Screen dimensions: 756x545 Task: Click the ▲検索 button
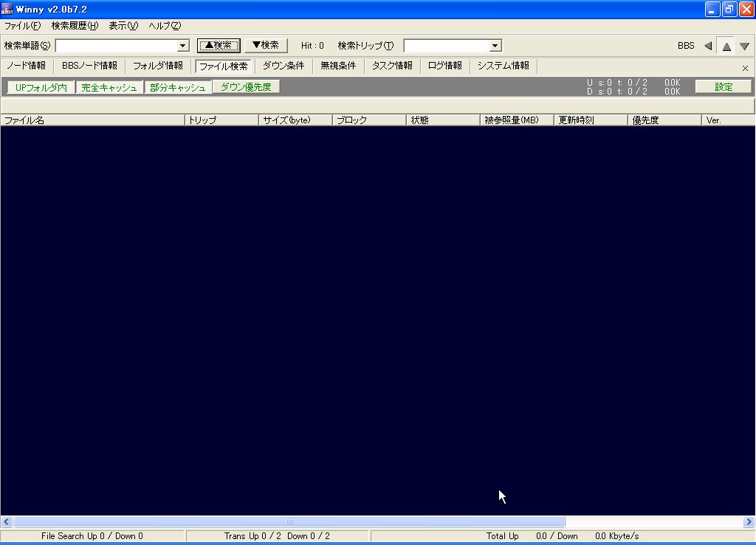(219, 45)
